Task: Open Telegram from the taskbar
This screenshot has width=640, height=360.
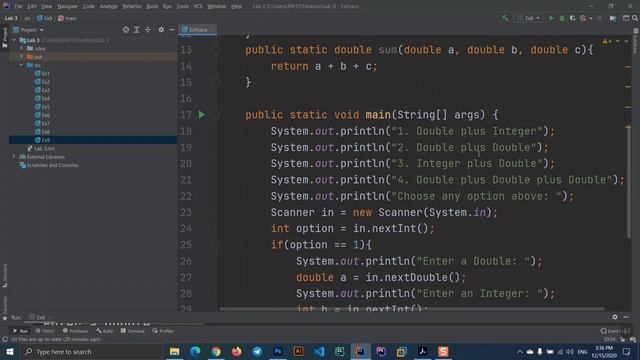Action: click(x=257, y=351)
